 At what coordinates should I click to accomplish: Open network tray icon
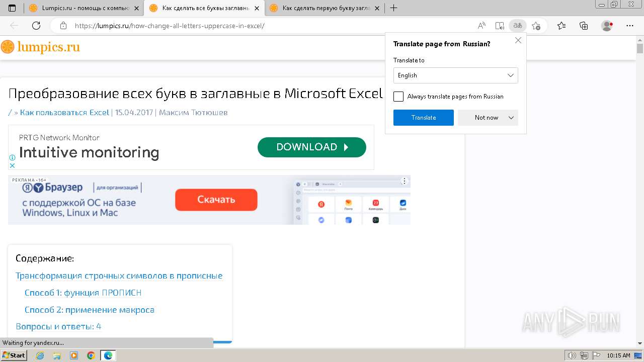(x=584, y=355)
